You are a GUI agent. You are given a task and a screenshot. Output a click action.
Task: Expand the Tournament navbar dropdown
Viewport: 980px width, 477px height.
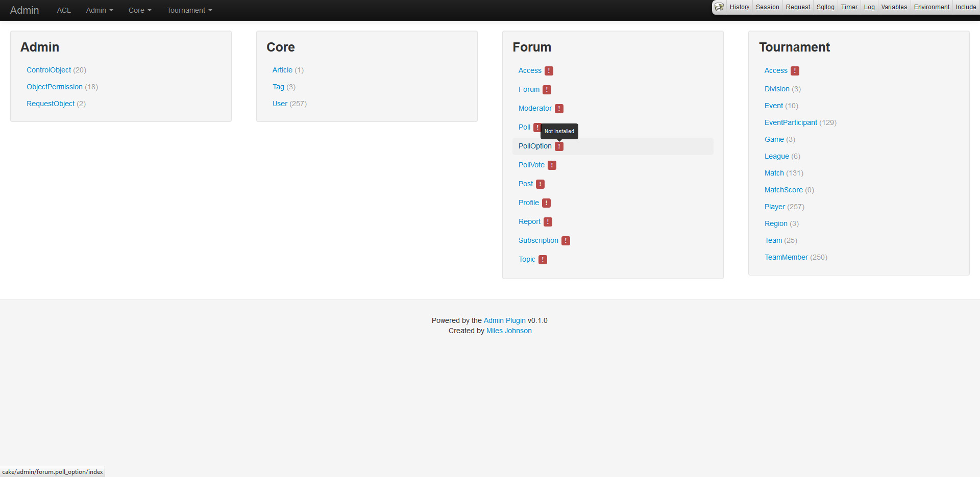point(189,10)
